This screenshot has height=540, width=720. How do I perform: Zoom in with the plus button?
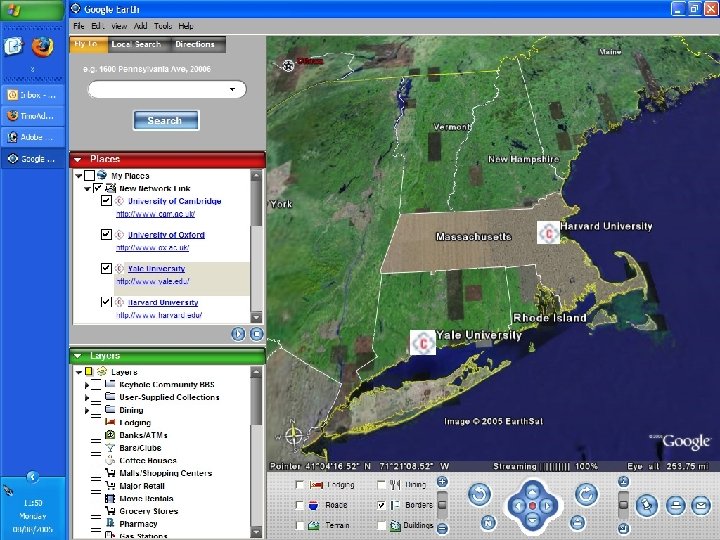[x=442, y=482]
